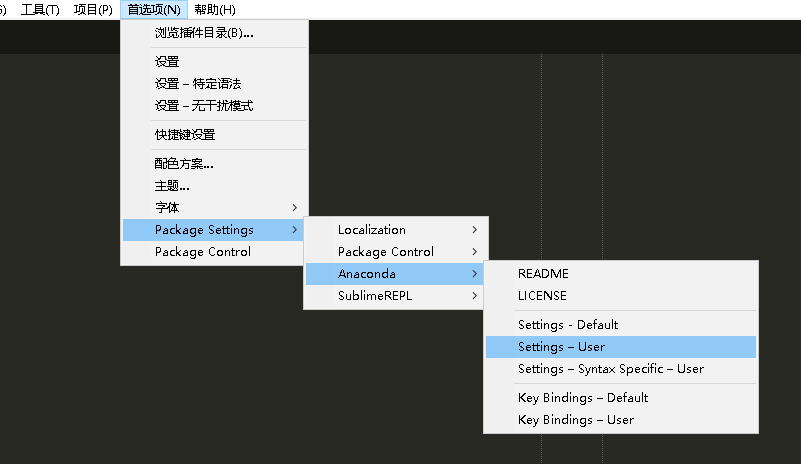Open the 帮助(H) menu

point(215,10)
